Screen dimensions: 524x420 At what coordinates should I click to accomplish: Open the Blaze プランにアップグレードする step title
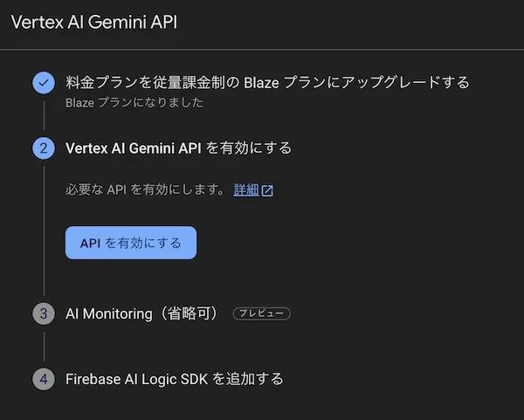click(x=267, y=82)
